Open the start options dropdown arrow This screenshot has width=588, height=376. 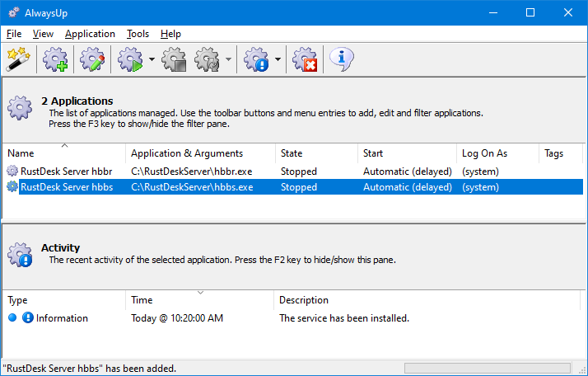click(x=152, y=59)
